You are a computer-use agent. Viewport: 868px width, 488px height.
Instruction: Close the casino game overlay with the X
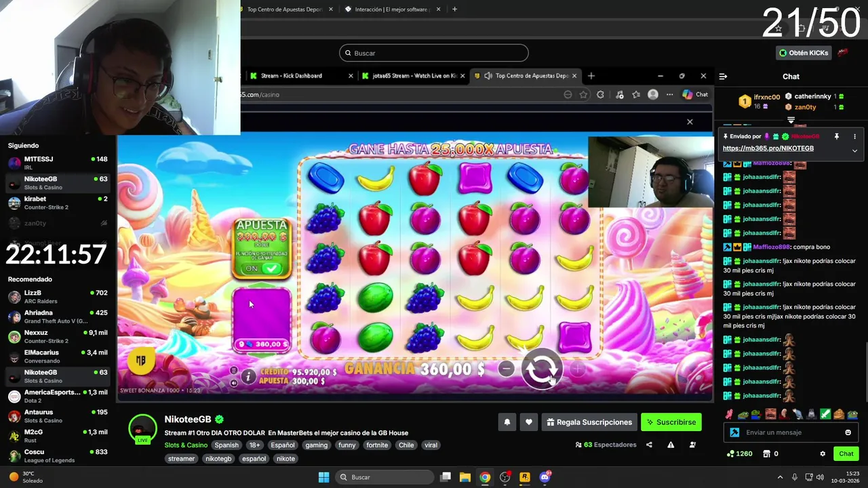click(690, 122)
